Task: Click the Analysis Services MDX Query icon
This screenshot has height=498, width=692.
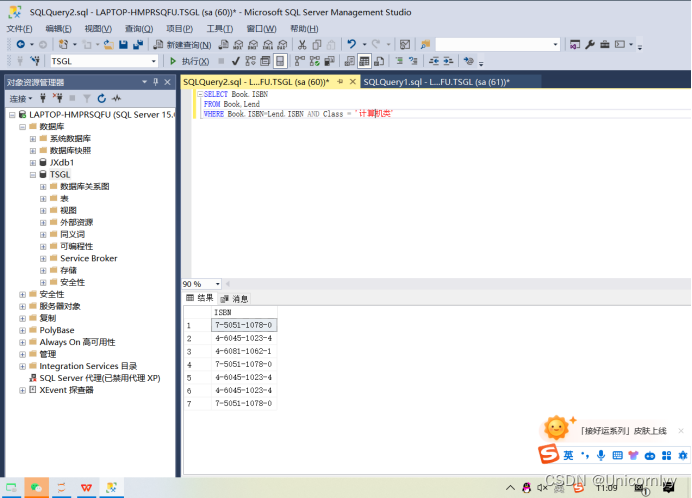Action: [238, 44]
